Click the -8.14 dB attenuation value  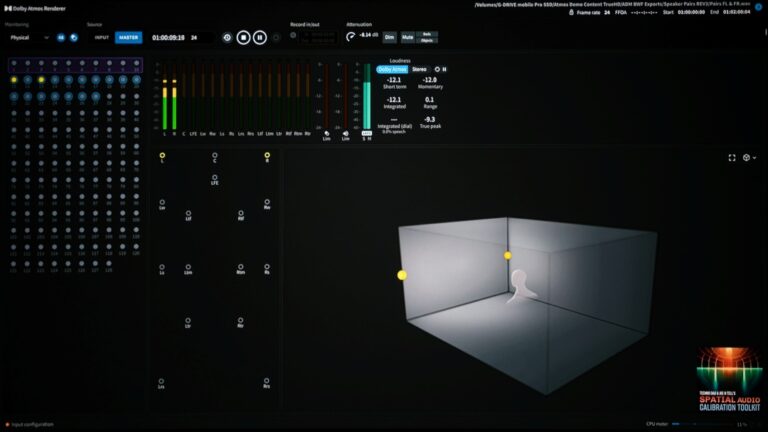coord(368,35)
